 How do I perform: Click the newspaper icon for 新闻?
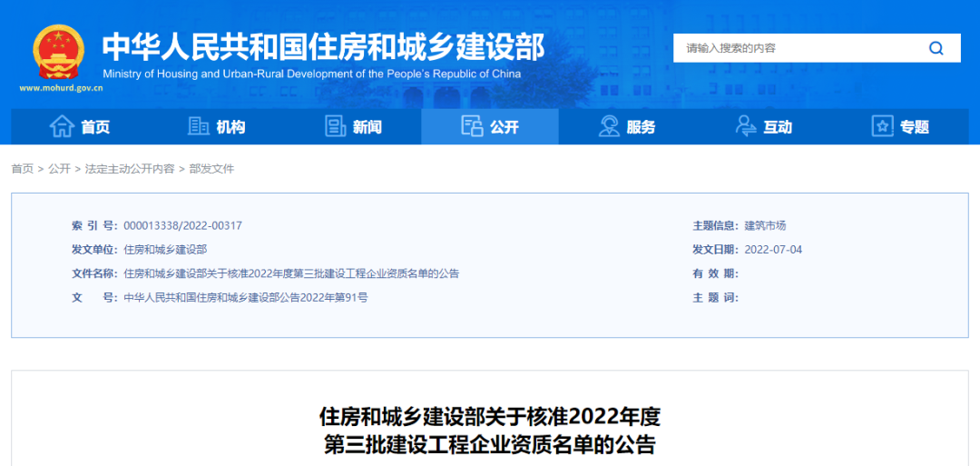pyautogui.click(x=336, y=127)
